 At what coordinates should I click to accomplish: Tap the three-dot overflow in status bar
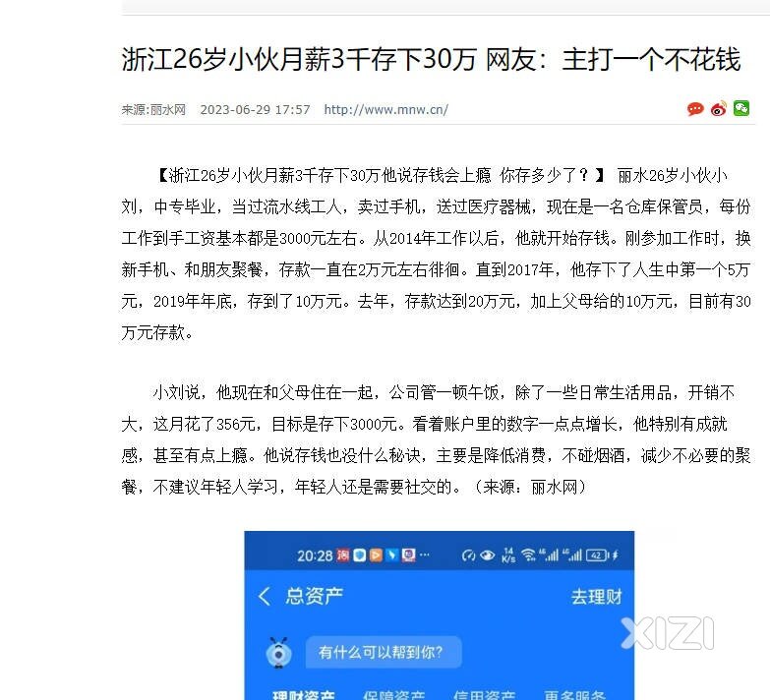point(425,554)
